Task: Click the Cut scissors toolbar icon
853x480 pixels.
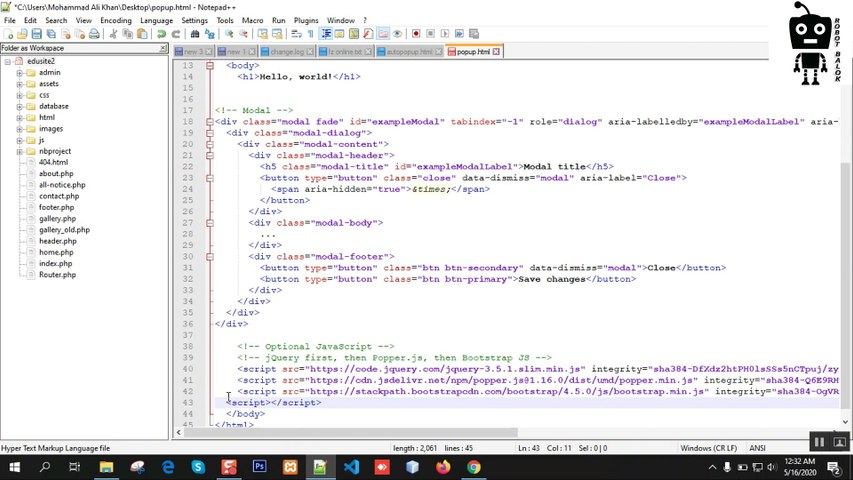Action: pos(113,33)
